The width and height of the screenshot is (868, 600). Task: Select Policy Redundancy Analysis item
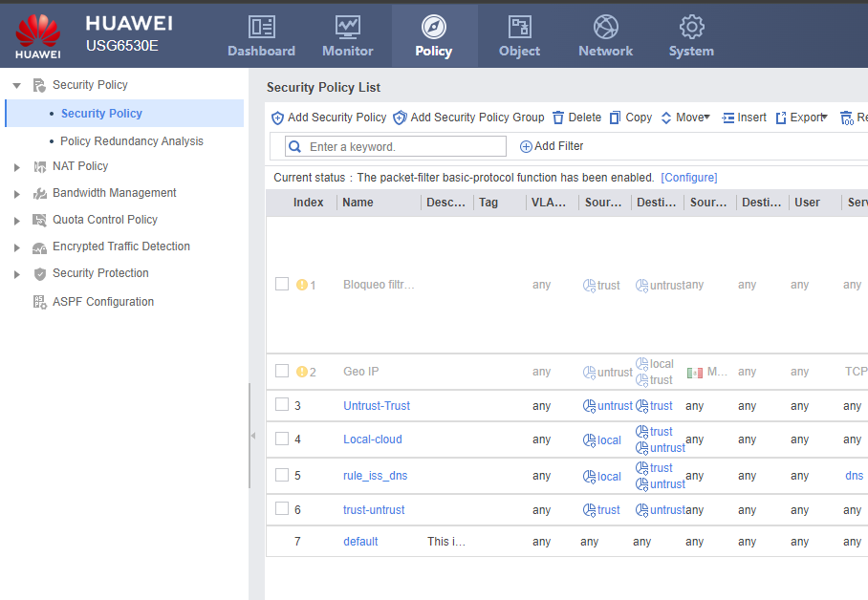point(132,141)
